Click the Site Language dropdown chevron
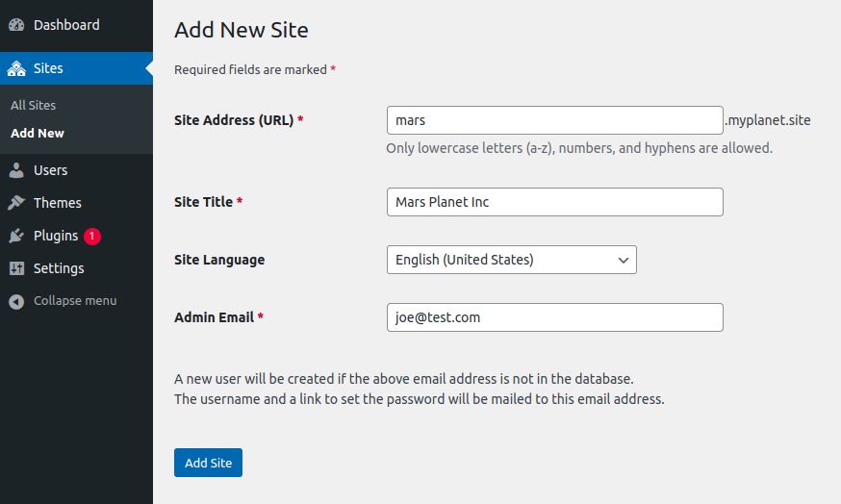The image size is (841, 504). (x=624, y=260)
